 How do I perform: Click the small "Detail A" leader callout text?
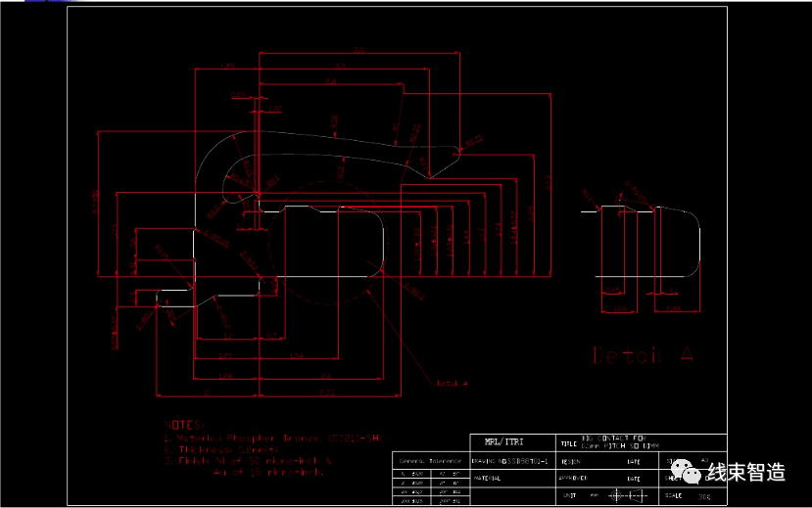point(453,384)
